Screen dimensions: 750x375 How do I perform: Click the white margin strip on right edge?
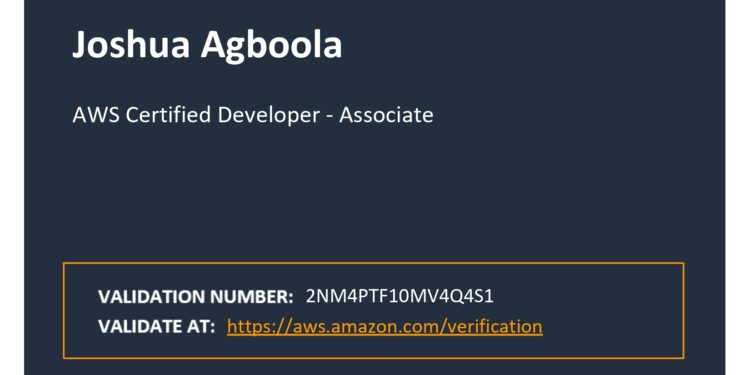(738, 188)
